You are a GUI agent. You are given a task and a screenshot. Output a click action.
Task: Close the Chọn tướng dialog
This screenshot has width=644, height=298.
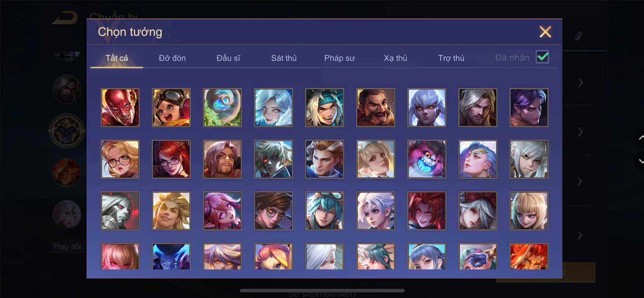coord(545,32)
